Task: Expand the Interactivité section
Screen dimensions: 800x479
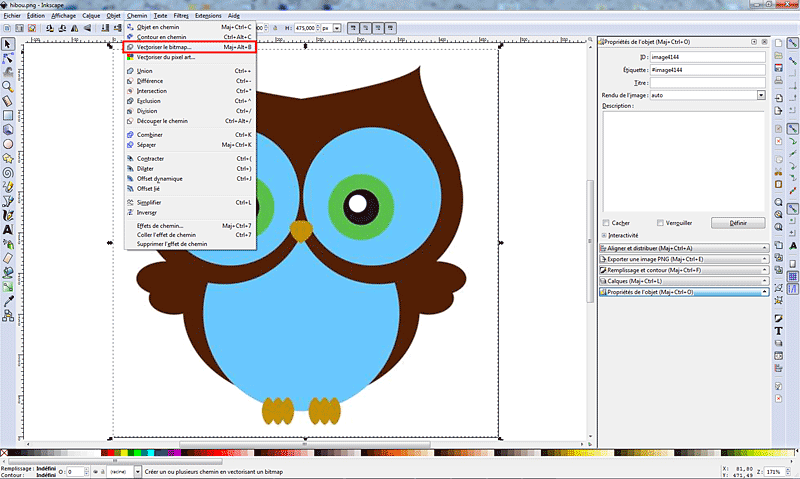Action: click(x=605, y=235)
